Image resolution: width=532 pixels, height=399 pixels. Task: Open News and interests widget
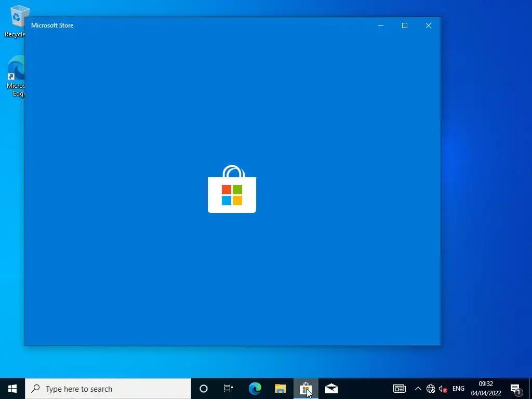[x=400, y=389]
